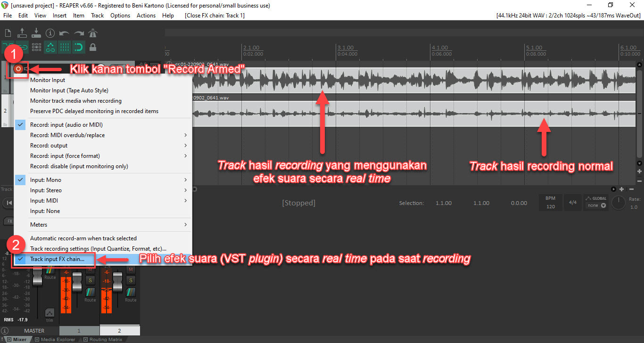Save project using the download-arrow toolbar icon
Image resolution: width=644 pixels, height=343 pixels.
36,33
